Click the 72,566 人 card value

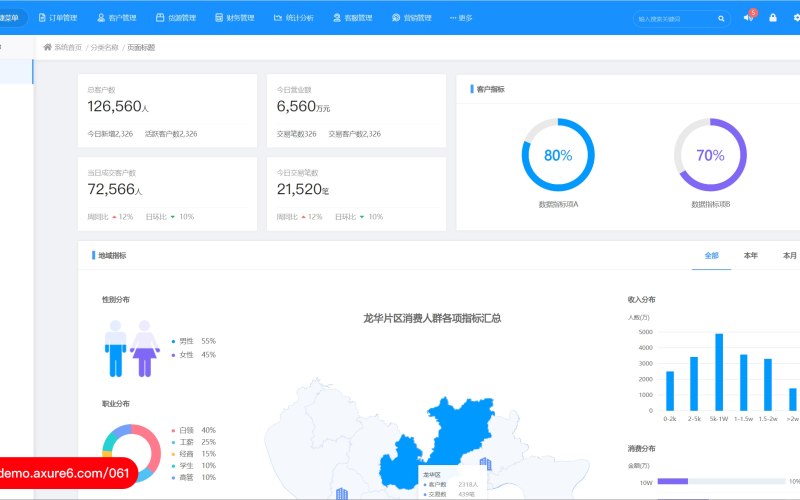(x=115, y=189)
